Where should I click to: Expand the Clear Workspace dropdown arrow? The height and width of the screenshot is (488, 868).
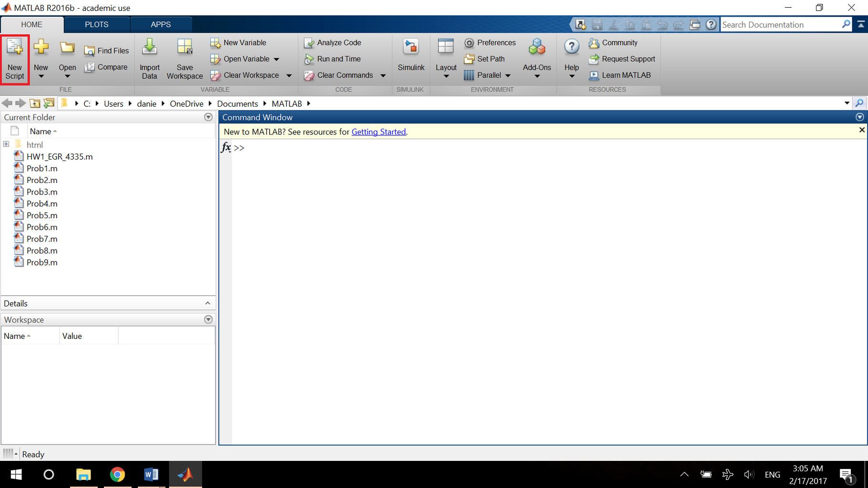point(289,75)
